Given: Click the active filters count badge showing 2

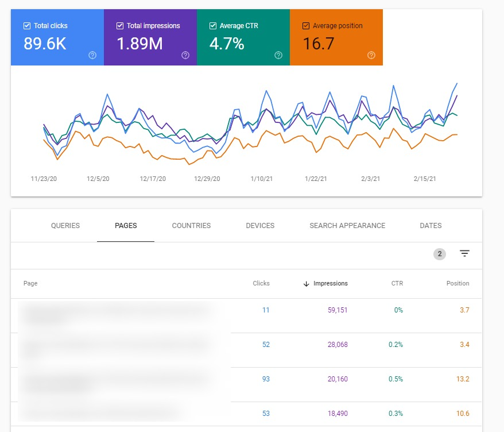Looking at the screenshot, I should [x=439, y=253].
